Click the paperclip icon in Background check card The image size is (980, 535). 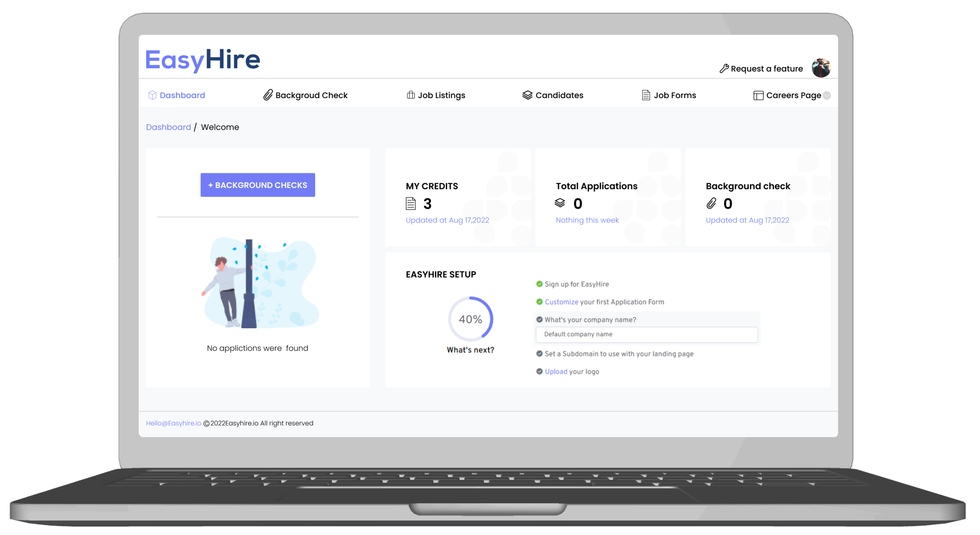[x=711, y=203]
